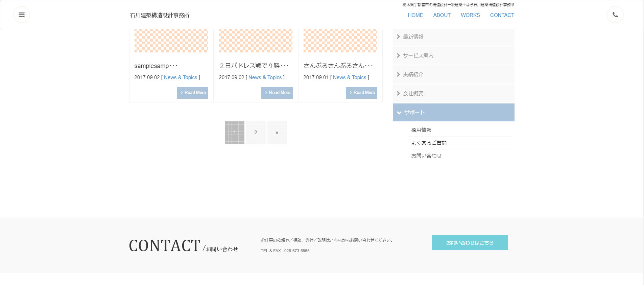Select CONTACT in the top navigation
644x285 pixels.
(x=502, y=15)
